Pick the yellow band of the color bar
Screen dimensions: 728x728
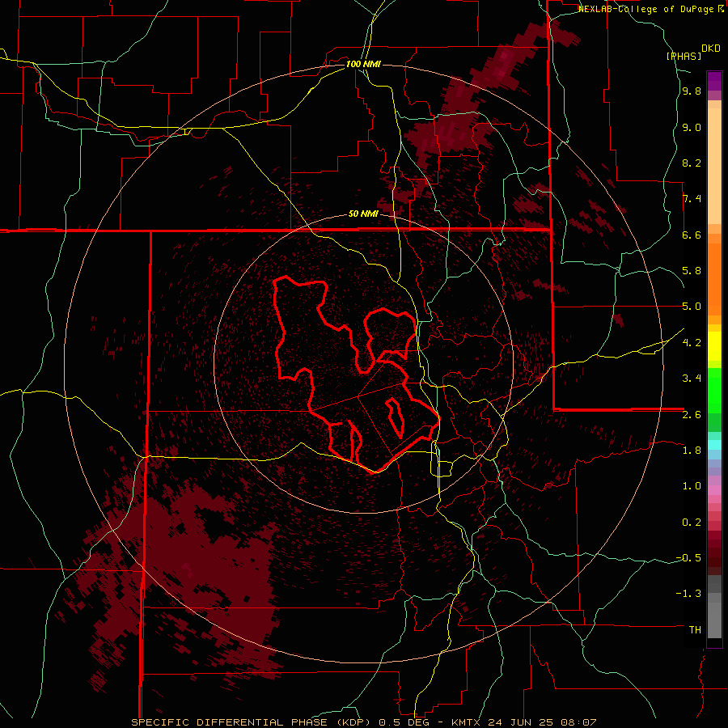(714, 346)
